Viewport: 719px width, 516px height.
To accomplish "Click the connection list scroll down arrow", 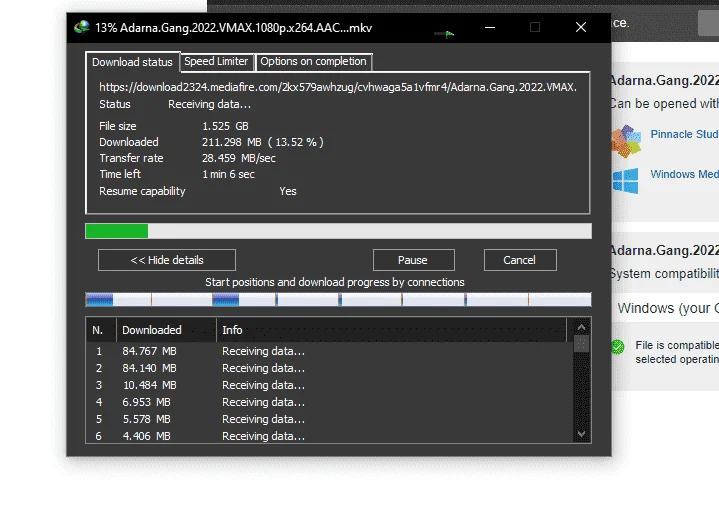I will pyautogui.click(x=581, y=433).
